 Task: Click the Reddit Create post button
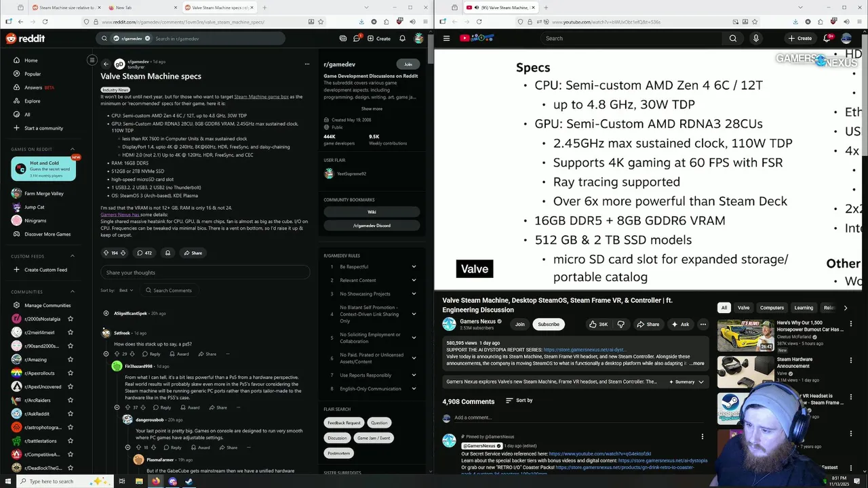point(379,39)
